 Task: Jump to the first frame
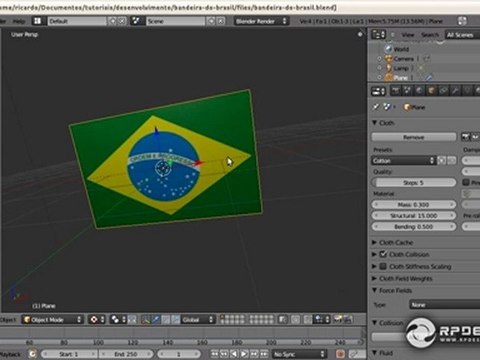click(215, 354)
